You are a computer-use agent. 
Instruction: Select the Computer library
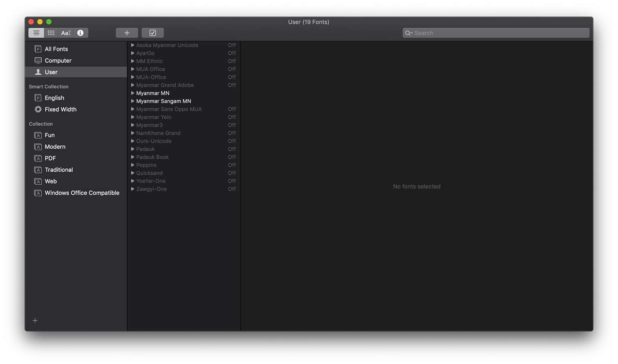tap(76, 60)
